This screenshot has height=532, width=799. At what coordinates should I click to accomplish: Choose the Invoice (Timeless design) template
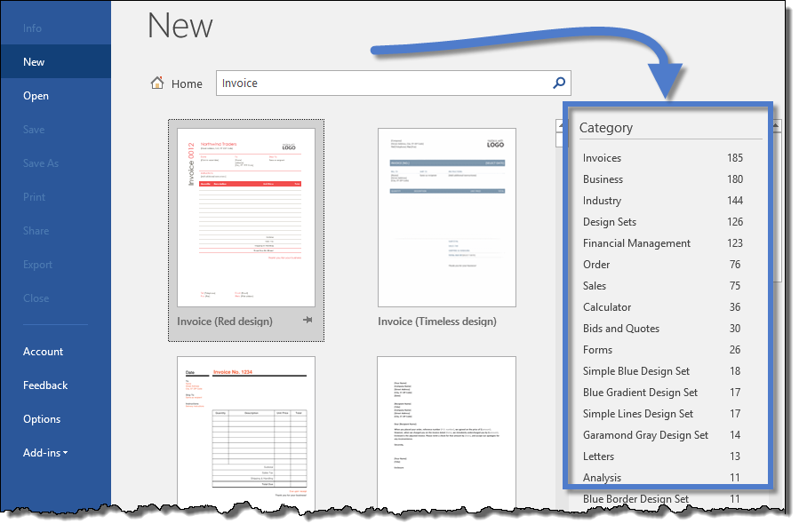[446, 218]
